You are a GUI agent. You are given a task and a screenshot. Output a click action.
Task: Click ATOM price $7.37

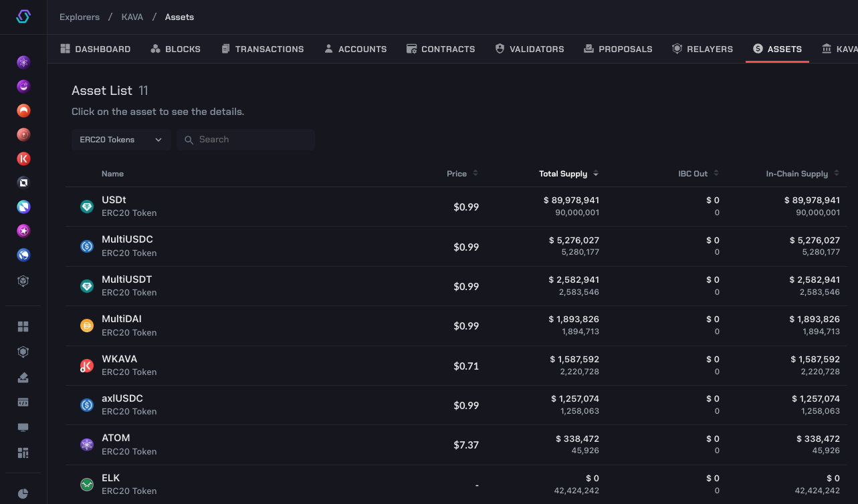[x=466, y=445]
